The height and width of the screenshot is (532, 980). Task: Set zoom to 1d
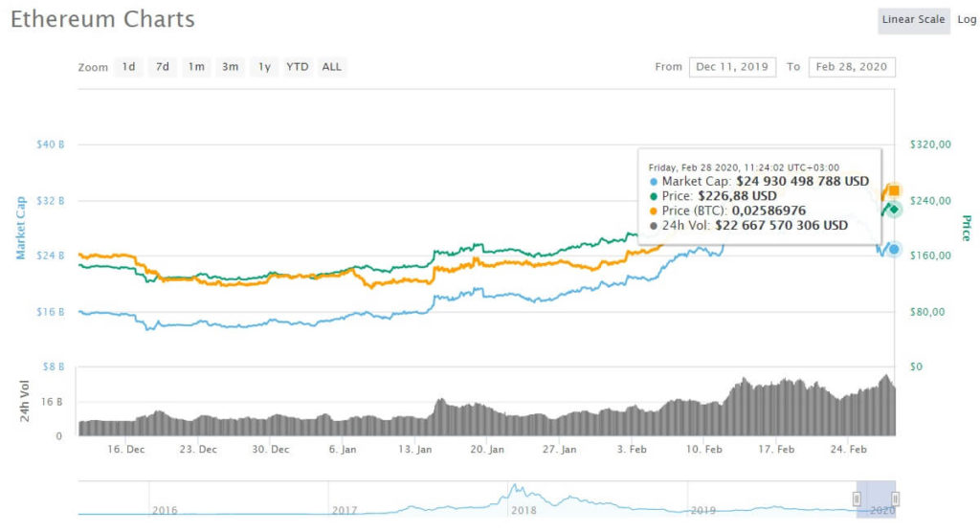129,67
